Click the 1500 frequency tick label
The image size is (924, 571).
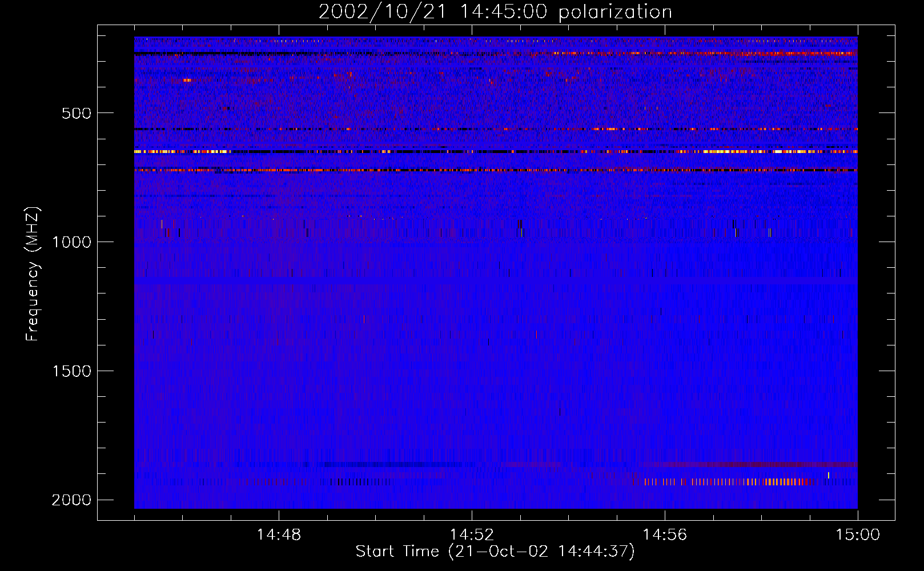(71, 371)
